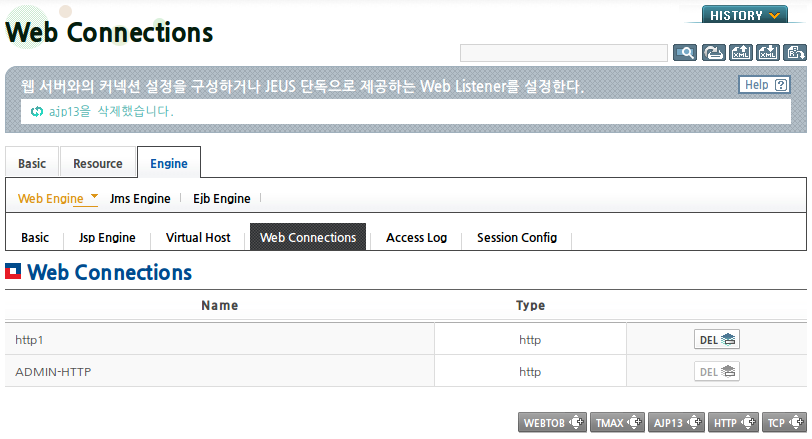Go to Jms Engine
The image size is (812, 439).
click(140, 198)
